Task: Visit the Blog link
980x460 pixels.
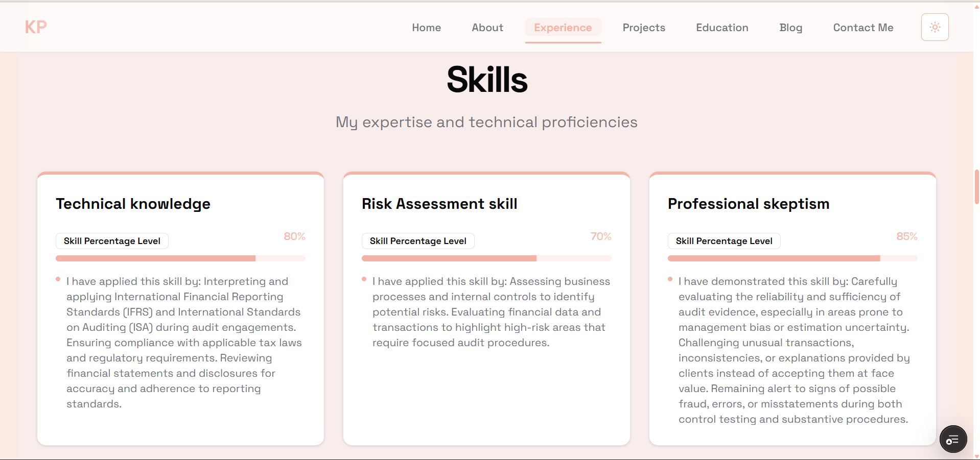Action: point(790,28)
